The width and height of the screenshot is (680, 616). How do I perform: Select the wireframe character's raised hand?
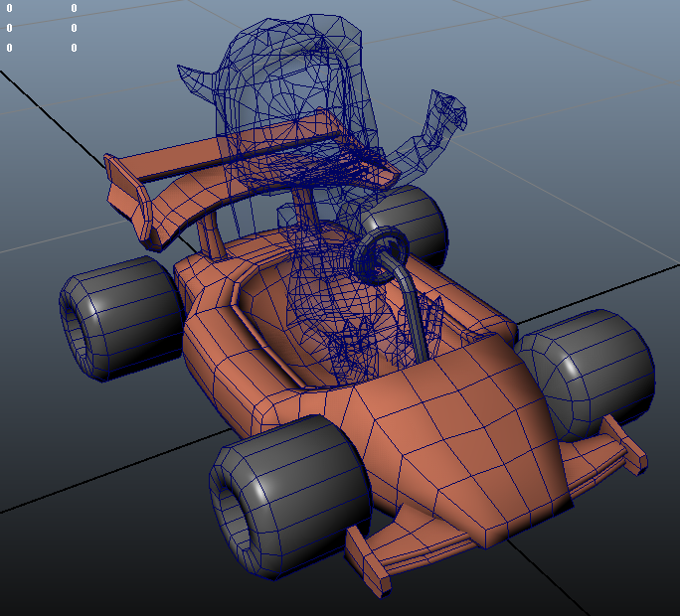448,110
